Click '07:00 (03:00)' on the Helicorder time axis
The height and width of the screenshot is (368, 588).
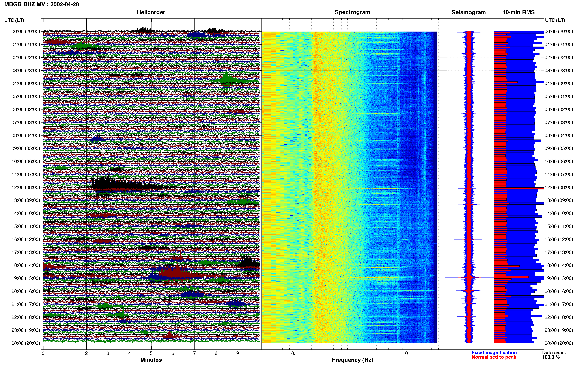pos(26,122)
